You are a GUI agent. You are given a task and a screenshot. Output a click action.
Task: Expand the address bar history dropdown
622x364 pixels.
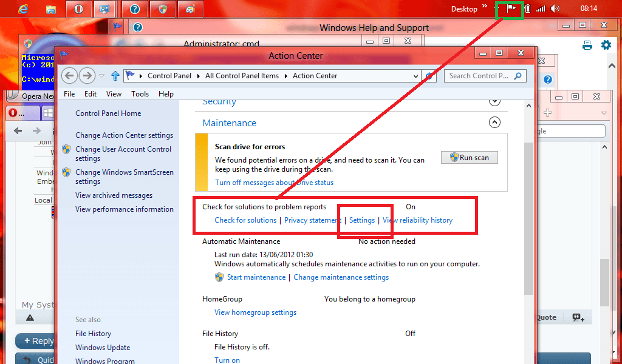click(x=415, y=76)
